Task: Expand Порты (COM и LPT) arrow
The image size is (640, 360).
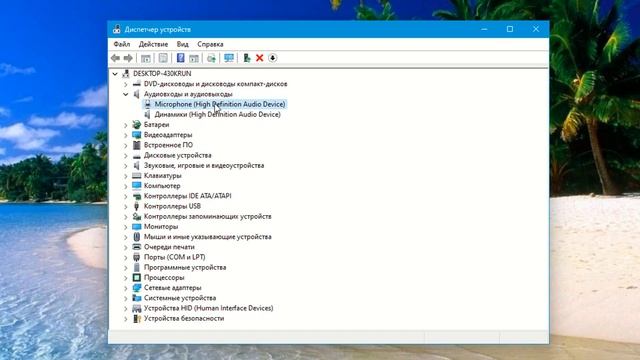Action: 126,258
